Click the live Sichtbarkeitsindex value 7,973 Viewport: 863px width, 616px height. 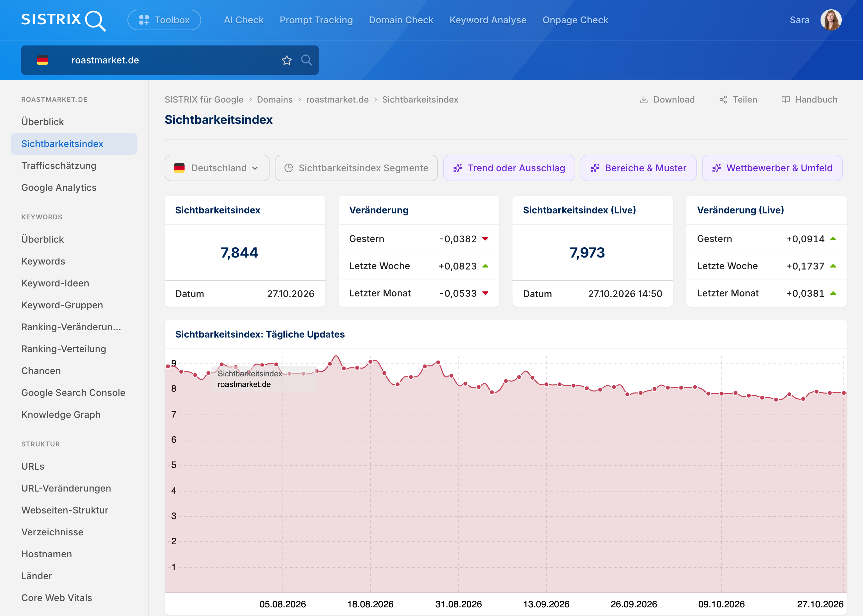[587, 253]
